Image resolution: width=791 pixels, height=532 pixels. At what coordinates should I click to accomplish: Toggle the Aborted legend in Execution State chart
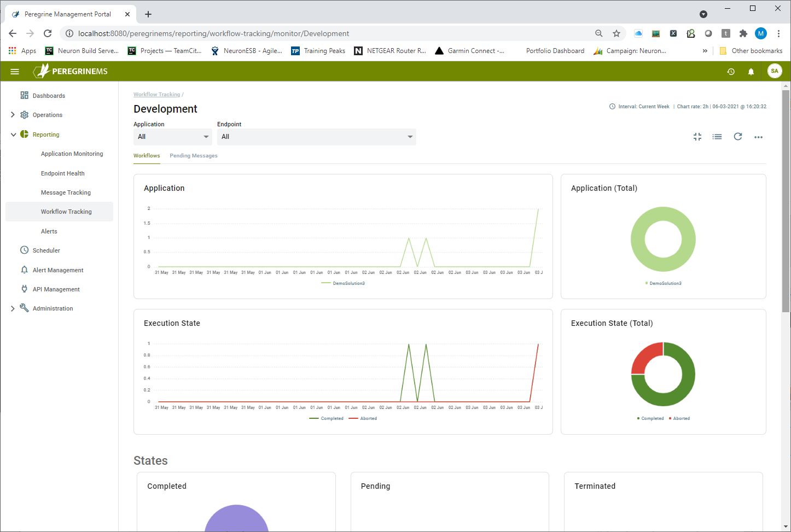pos(363,418)
